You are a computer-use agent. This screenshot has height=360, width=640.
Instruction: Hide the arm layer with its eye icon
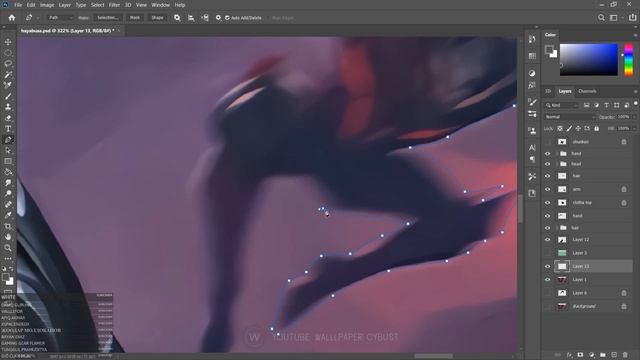(x=548, y=189)
